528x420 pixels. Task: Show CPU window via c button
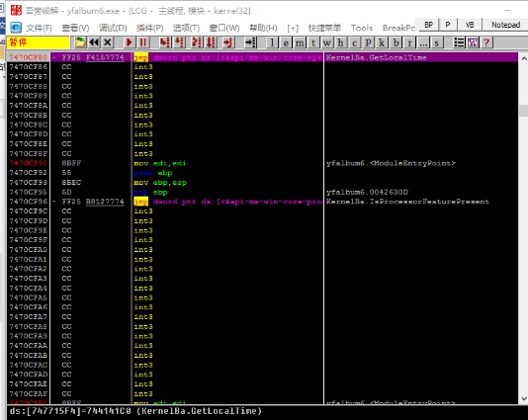354,42
